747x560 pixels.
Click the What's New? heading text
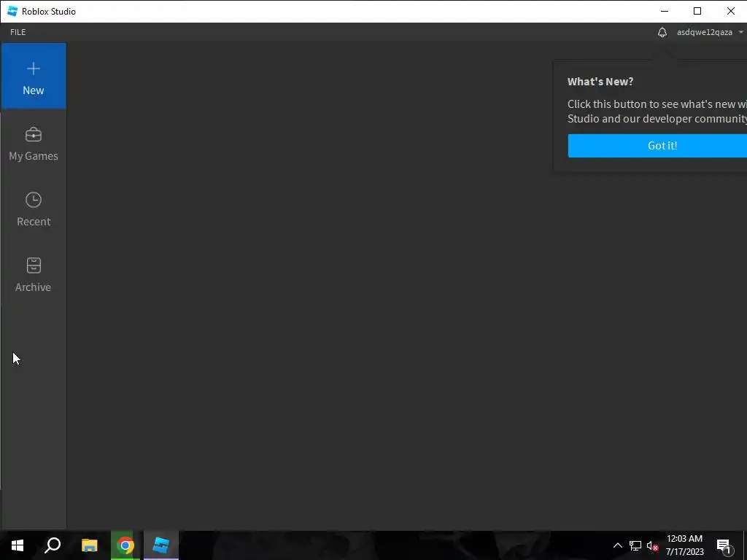pos(600,82)
